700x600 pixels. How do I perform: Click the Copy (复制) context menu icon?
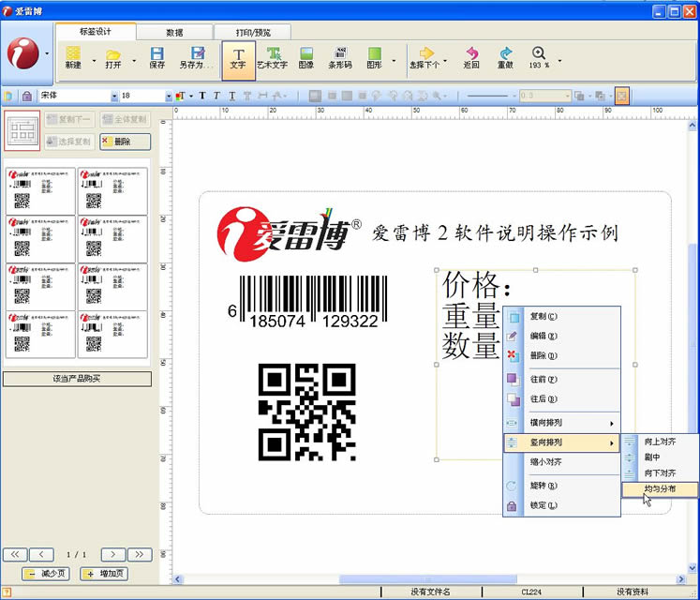coord(514,317)
